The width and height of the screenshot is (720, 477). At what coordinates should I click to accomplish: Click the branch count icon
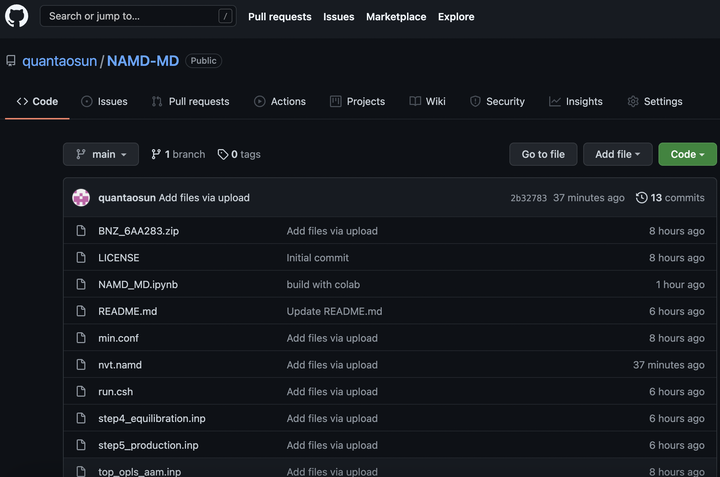pos(156,155)
